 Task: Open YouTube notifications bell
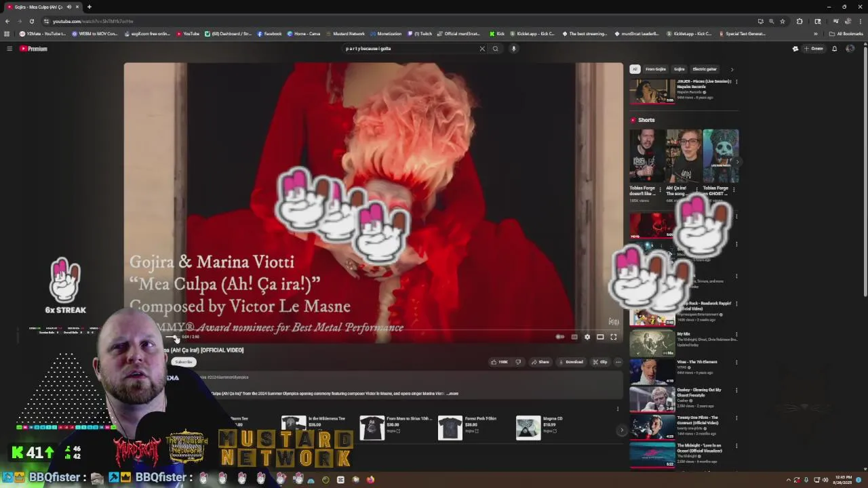tap(835, 49)
